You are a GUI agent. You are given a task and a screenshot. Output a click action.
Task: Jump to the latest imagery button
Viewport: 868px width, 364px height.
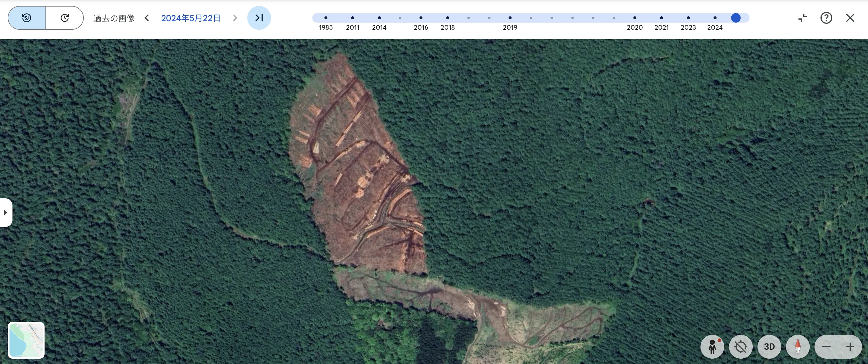(x=259, y=18)
